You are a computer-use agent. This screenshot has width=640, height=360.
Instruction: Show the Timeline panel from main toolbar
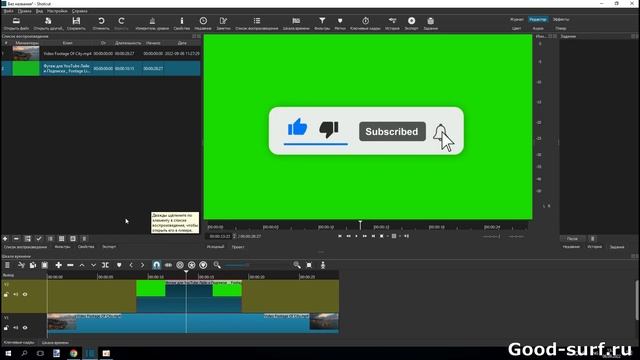click(296, 21)
